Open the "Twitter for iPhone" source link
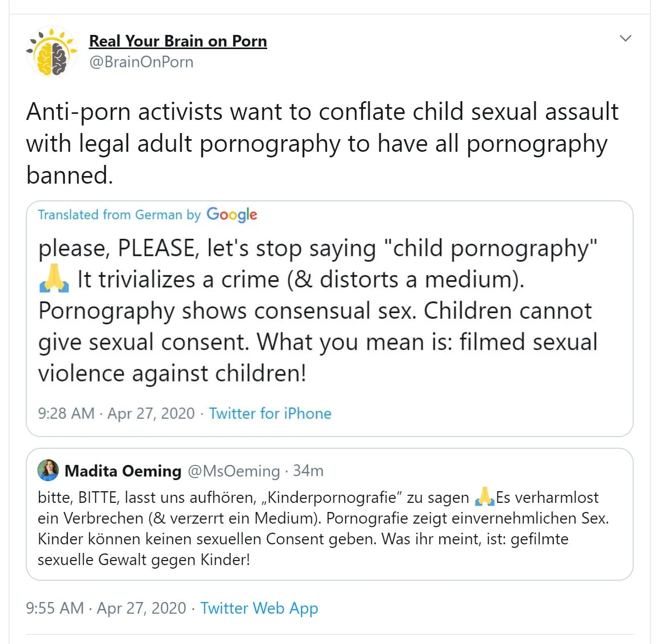Viewport: 658px width, 644px height. coord(270,413)
